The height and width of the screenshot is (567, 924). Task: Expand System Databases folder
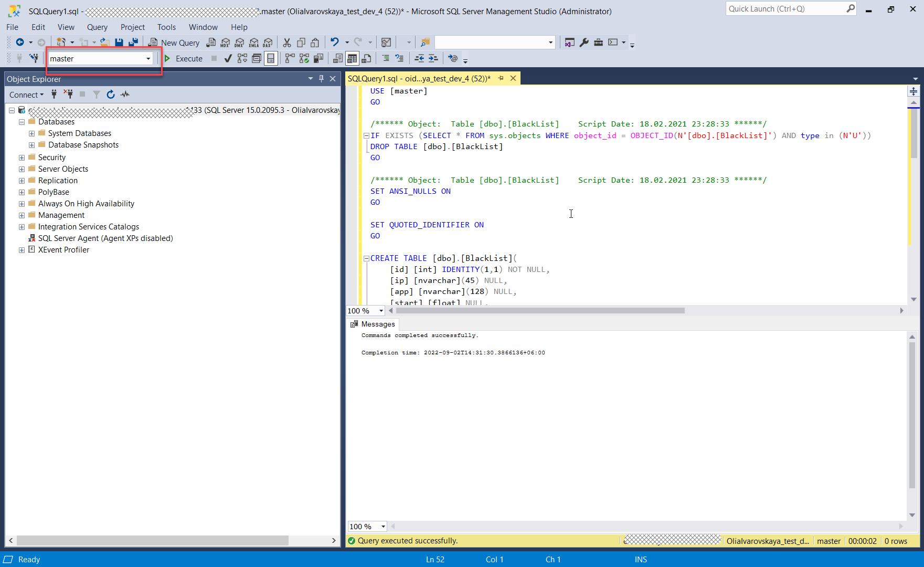tap(31, 133)
